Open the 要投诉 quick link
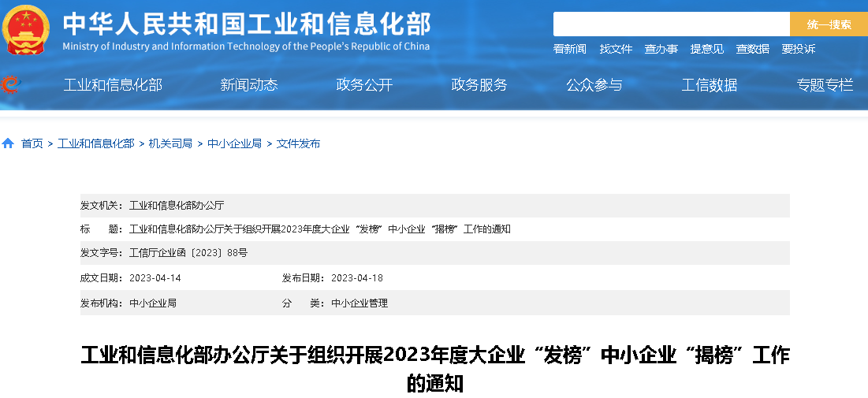Screen dimensions: 868x398 tap(798, 49)
